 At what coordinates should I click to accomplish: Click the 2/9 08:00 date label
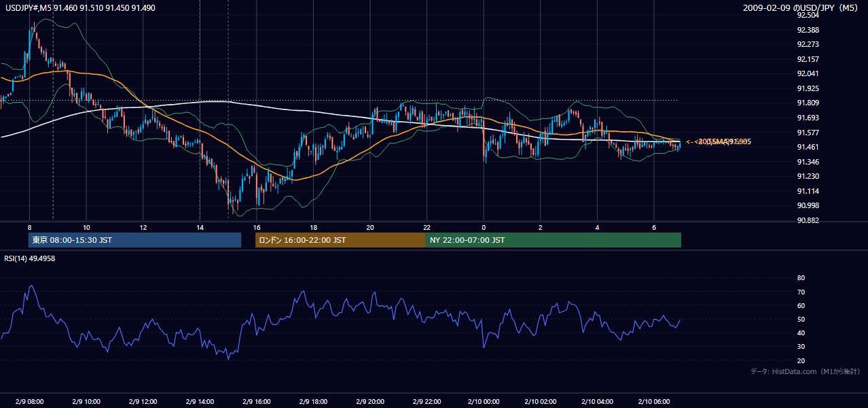coord(29,402)
